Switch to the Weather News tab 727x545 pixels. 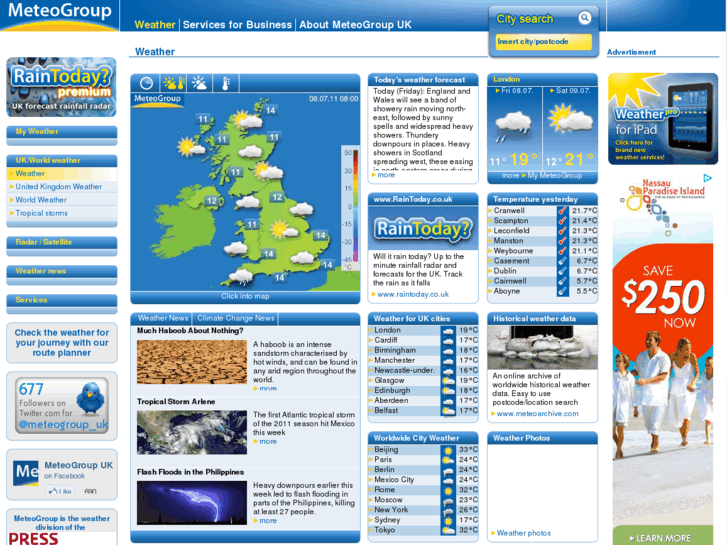[x=163, y=318]
